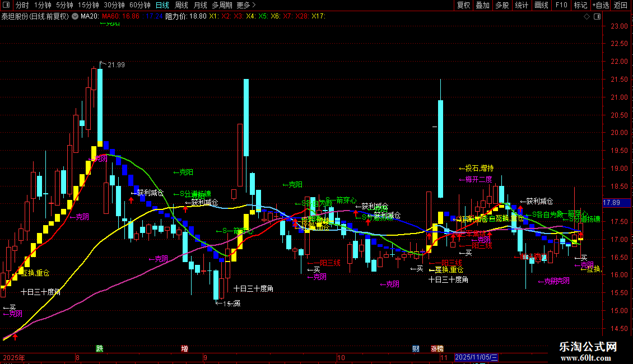The height and width of the screenshot is (364, 633).
Task: Select the 60分钟 period tab
Action: [x=139, y=5]
